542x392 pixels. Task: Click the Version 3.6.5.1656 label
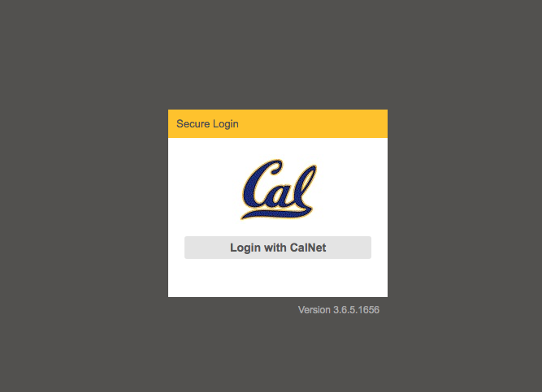pos(338,310)
